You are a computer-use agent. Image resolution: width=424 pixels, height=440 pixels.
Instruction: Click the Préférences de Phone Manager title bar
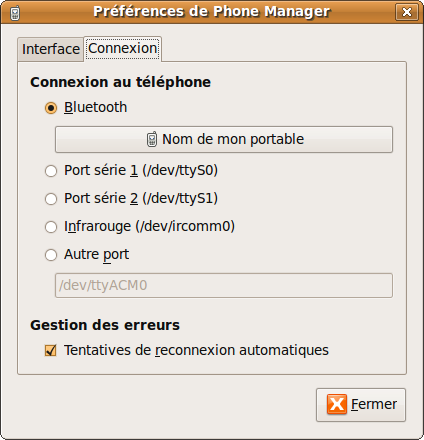pyautogui.click(x=212, y=12)
